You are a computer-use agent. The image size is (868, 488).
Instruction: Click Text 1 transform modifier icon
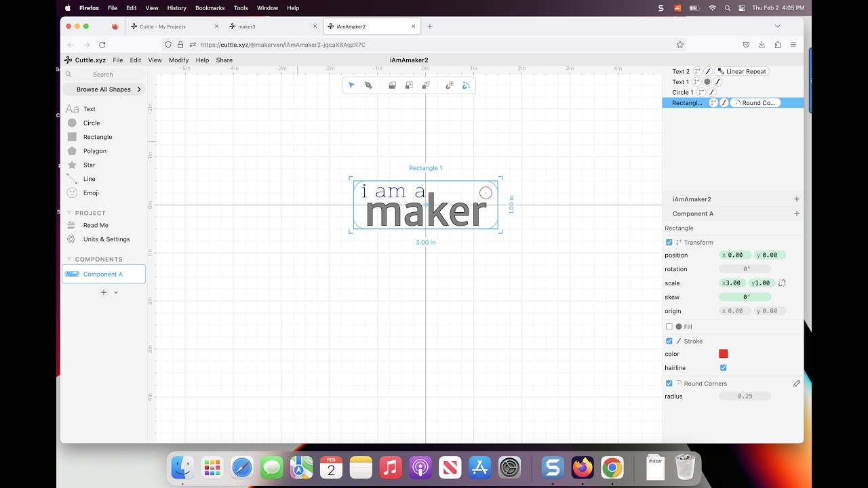tap(696, 82)
